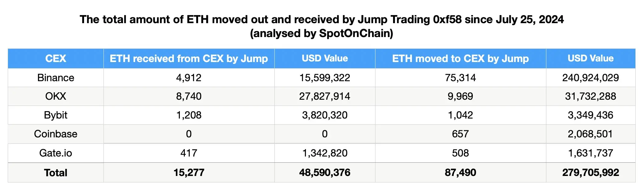Select the bold Total row label
Viewport: 644px width, 192px height.
56,173
